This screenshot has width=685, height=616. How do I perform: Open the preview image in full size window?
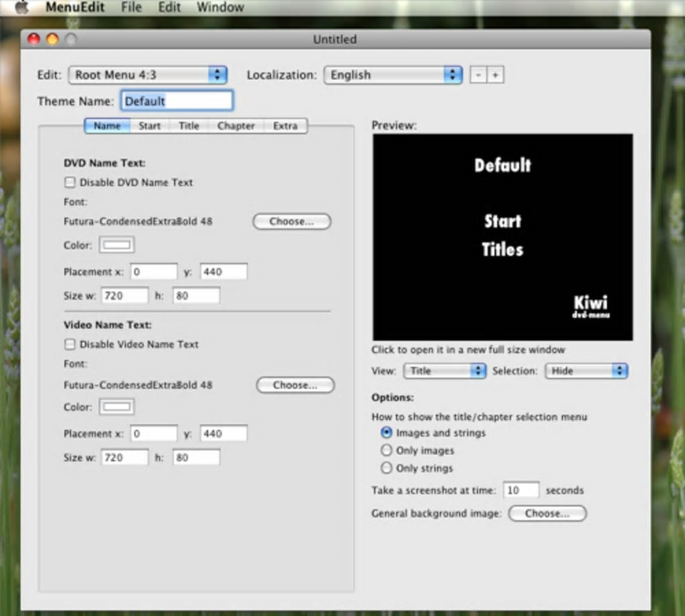[x=502, y=237]
